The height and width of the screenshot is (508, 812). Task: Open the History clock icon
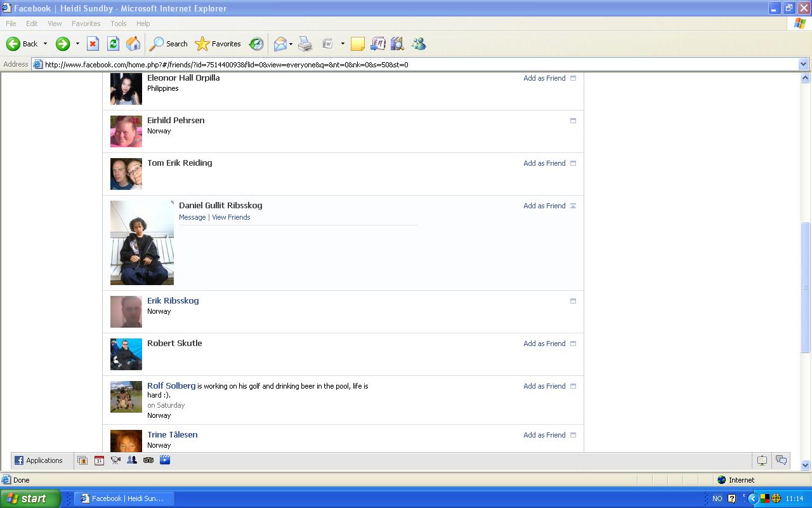(256, 44)
